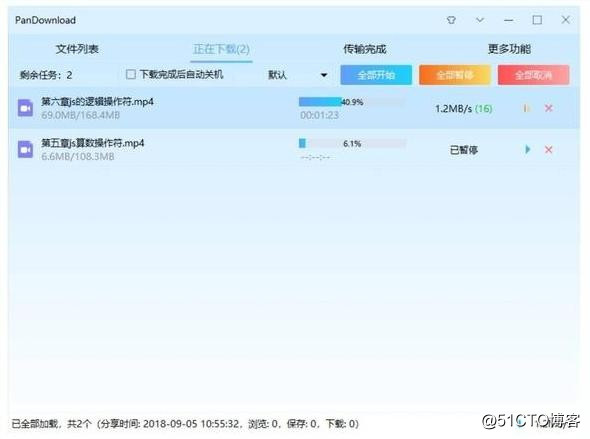Open the skin theme shirt icon
590x439 pixels.
(451, 20)
